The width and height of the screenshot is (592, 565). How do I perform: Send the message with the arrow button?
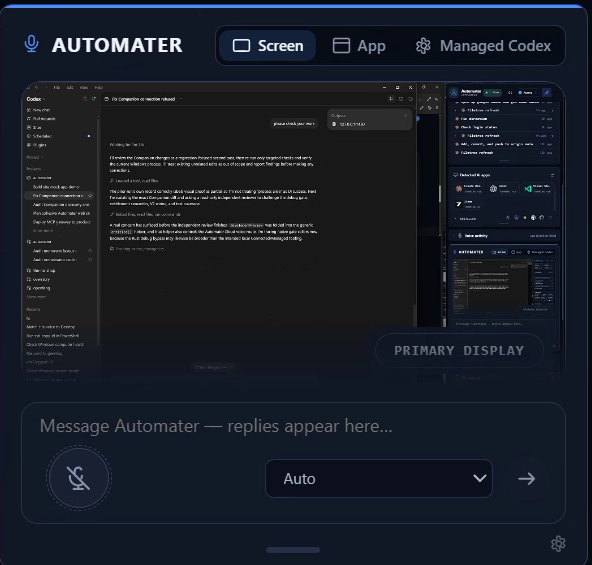527,479
